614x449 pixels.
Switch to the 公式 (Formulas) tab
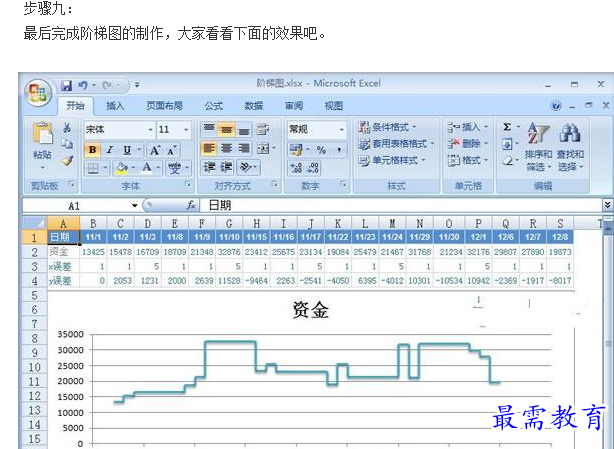pos(214,106)
